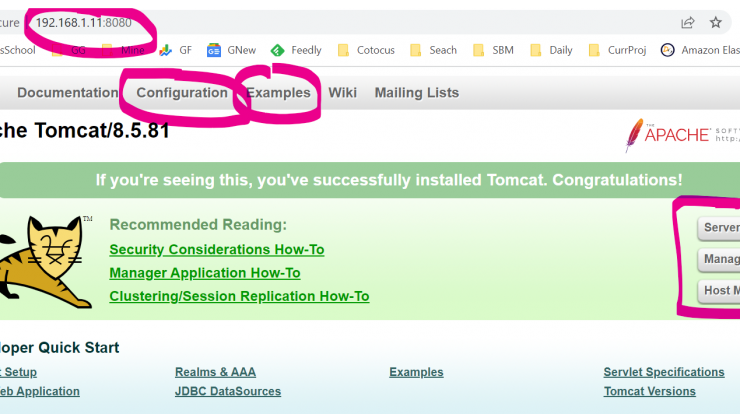Open Clustering/Session Replication How-To link
Screen dimensions: 740x414
[239, 296]
